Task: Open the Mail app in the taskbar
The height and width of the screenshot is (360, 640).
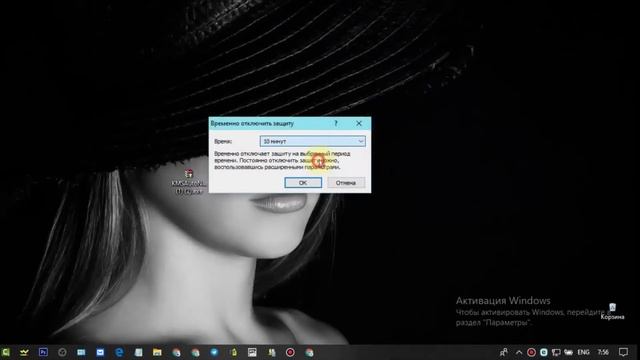Action: 100,352
